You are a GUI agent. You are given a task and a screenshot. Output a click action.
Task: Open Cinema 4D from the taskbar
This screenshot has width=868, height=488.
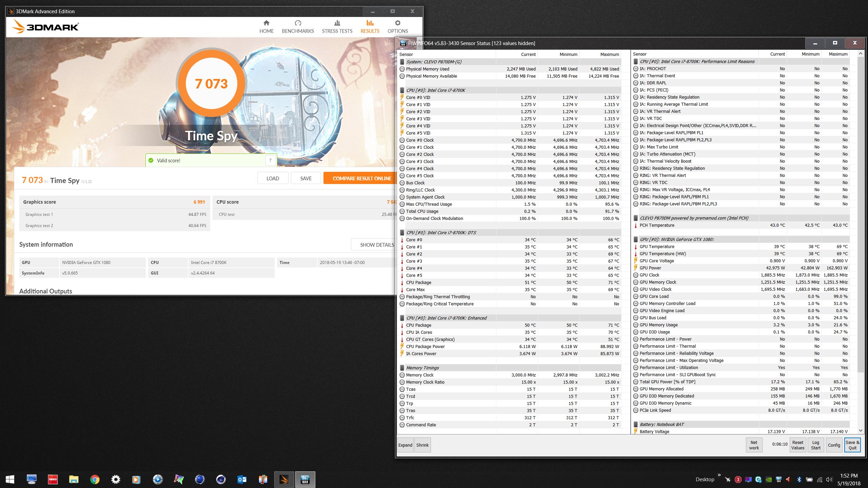[x=221, y=479]
